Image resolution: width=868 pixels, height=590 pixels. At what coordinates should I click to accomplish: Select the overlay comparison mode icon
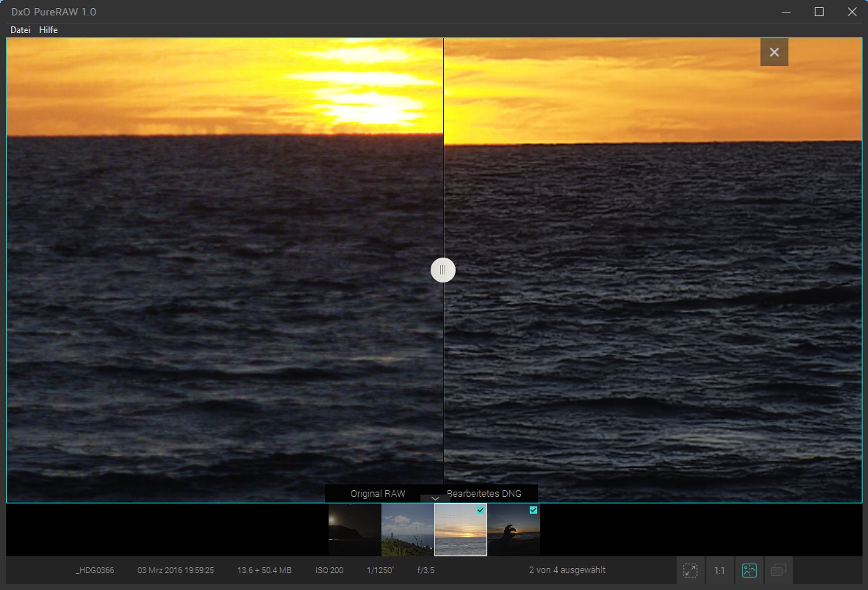click(x=778, y=570)
